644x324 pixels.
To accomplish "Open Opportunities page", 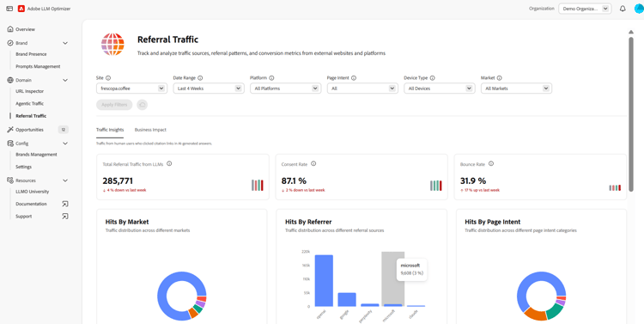I will click(29, 130).
